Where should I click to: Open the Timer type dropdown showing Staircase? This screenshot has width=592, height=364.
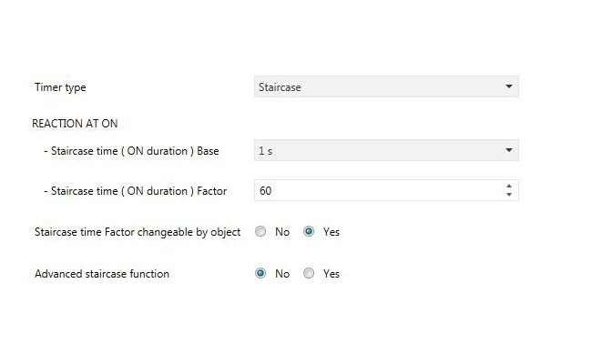point(385,87)
